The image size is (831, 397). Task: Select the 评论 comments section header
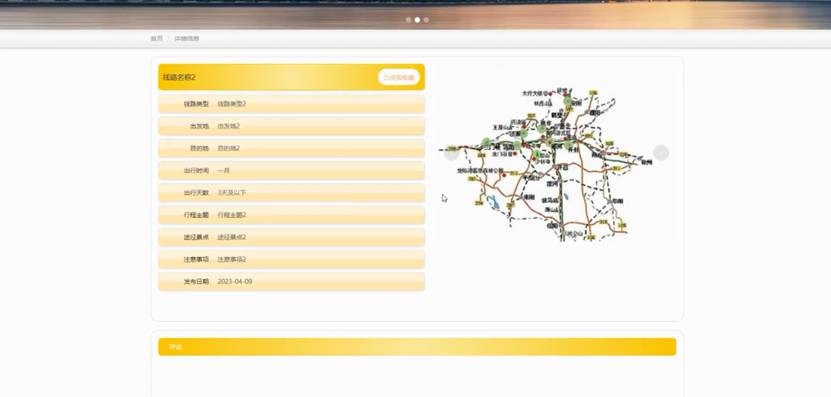coord(417,347)
